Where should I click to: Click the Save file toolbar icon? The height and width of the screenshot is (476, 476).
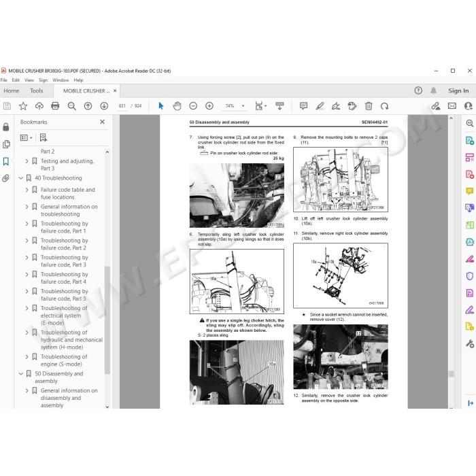click(7, 106)
